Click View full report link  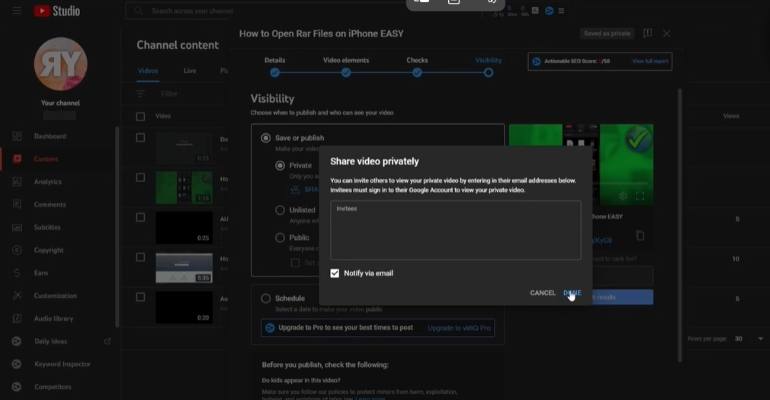650,61
